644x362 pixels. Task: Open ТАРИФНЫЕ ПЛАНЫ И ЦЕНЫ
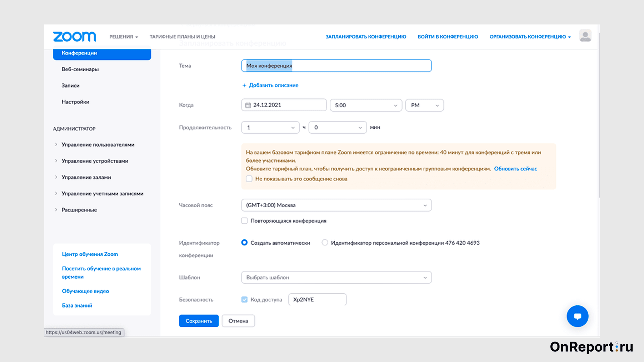click(182, 37)
